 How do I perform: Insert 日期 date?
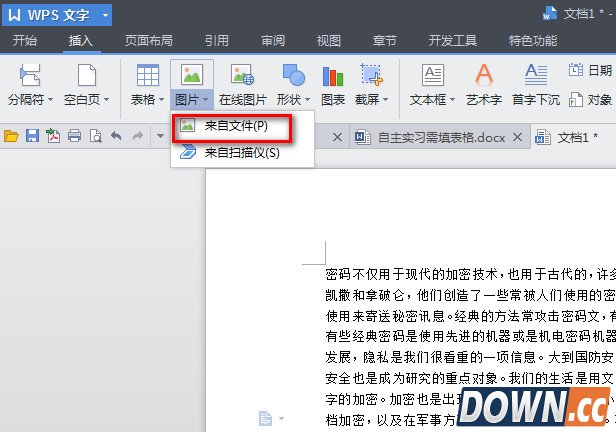pos(590,70)
